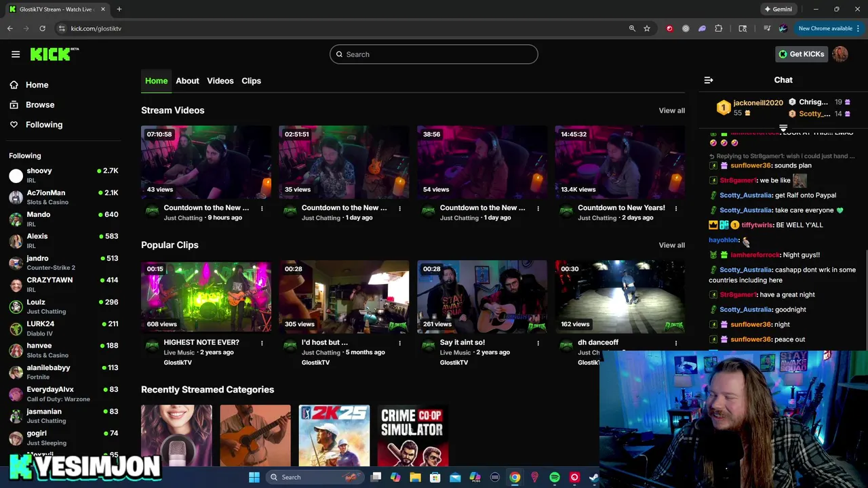This screenshot has width=868, height=488.
Task: Play the HIGHEST NOTE EVER? clip
Action: pos(206,297)
